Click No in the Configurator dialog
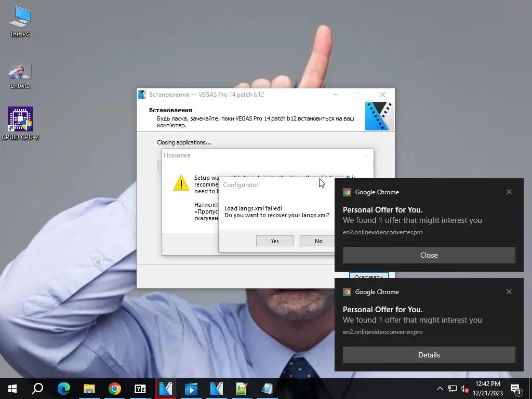This screenshot has width=532, height=399. pos(318,241)
